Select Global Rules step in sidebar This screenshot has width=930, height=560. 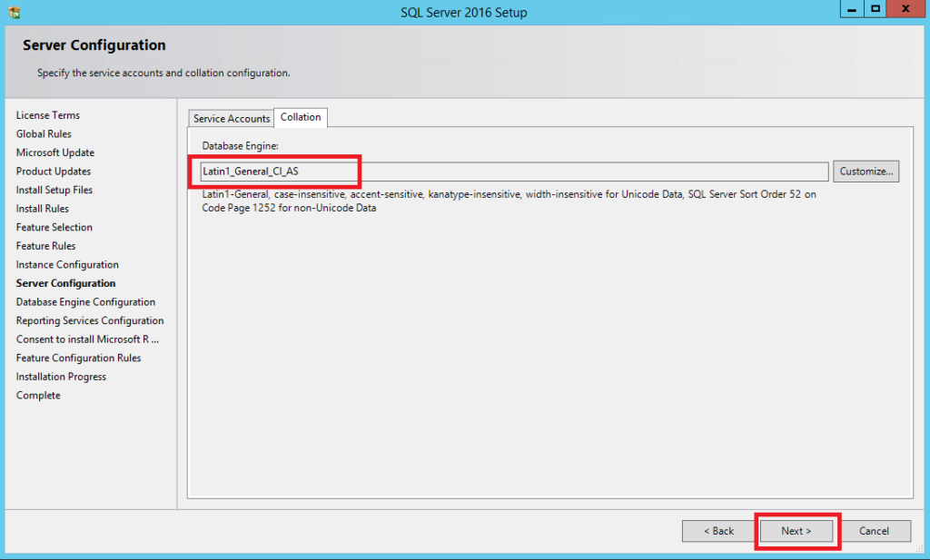(44, 134)
